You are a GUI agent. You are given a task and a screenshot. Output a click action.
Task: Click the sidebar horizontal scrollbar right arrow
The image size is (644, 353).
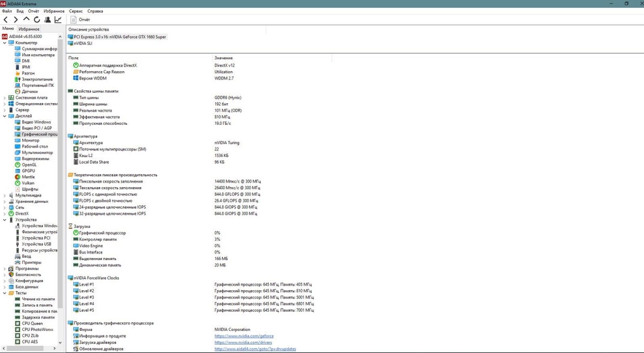(x=55, y=349)
